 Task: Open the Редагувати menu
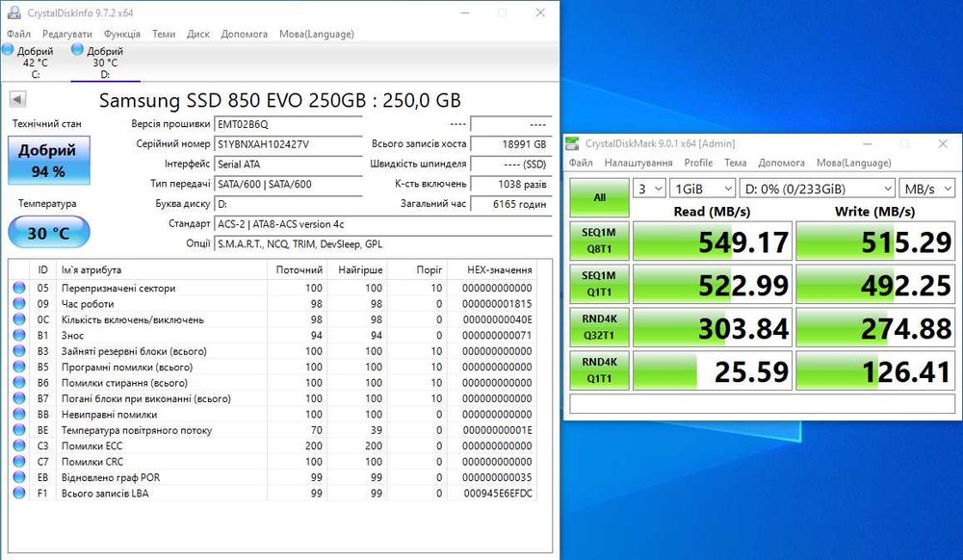point(67,34)
